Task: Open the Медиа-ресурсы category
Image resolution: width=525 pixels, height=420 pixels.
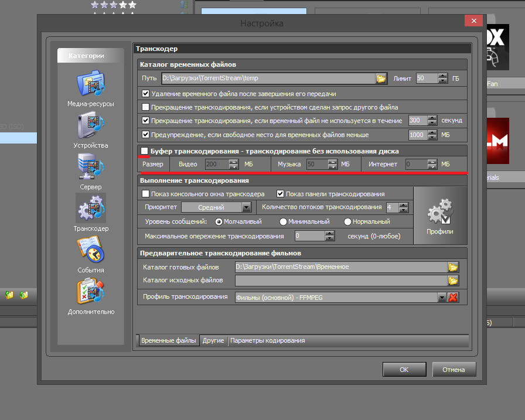Action: (x=90, y=84)
